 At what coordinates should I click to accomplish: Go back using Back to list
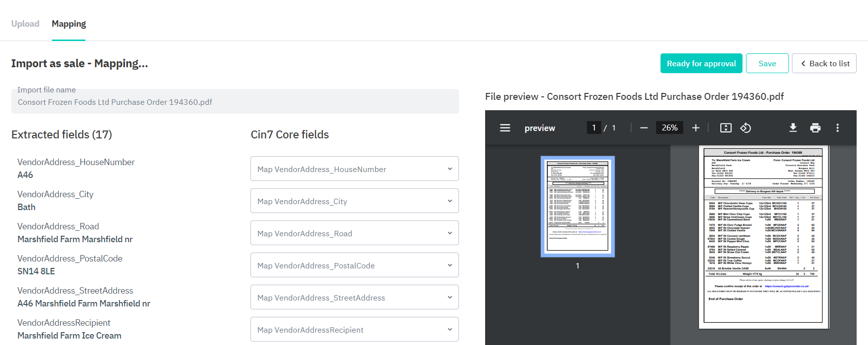824,63
